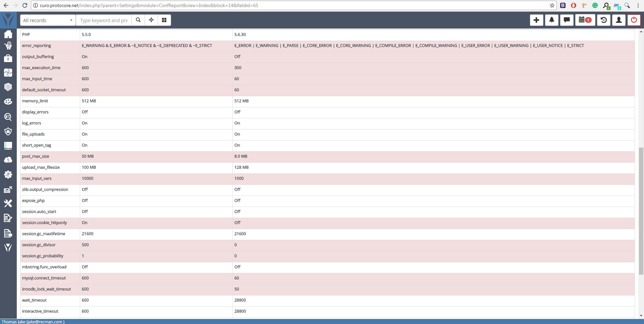This screenshot has height=324, width=644.
Task: Open the cube icon in the sidebar
Action: [x=8, y=87]
